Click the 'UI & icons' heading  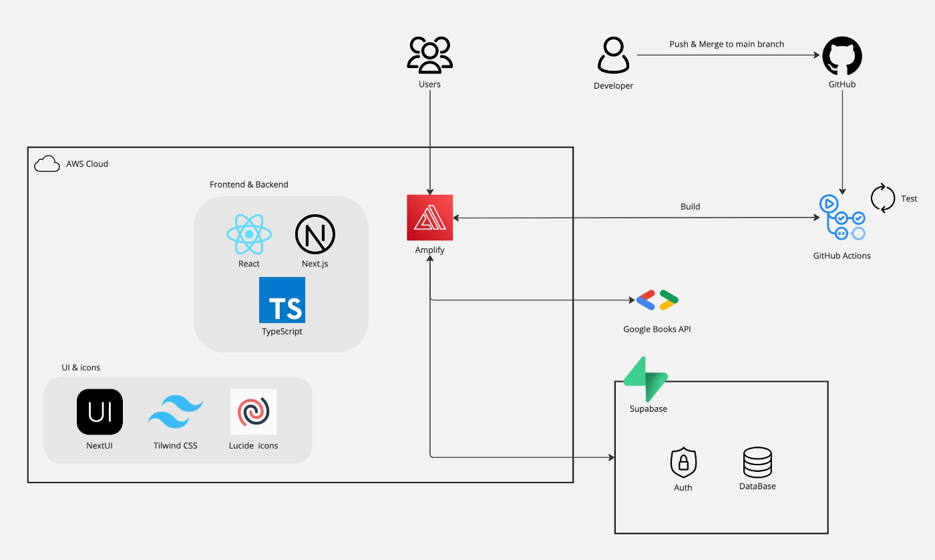point(81,367)
